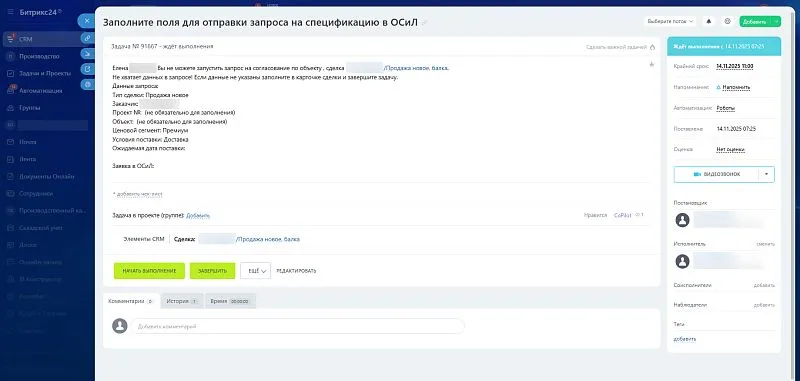Click the bell notification icon
Screen dimensions: 800x381
(x=709, y=21)
